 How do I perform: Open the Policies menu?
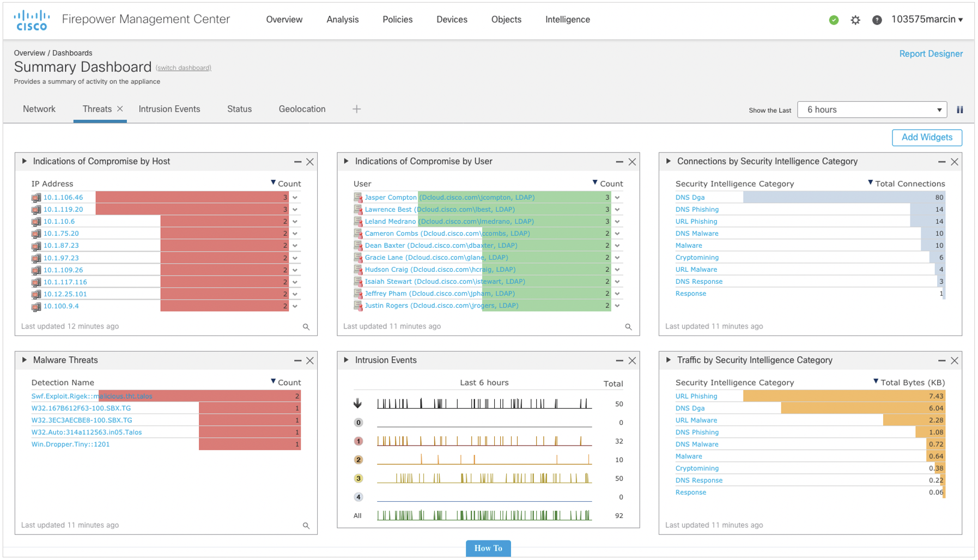coord(398,20)
